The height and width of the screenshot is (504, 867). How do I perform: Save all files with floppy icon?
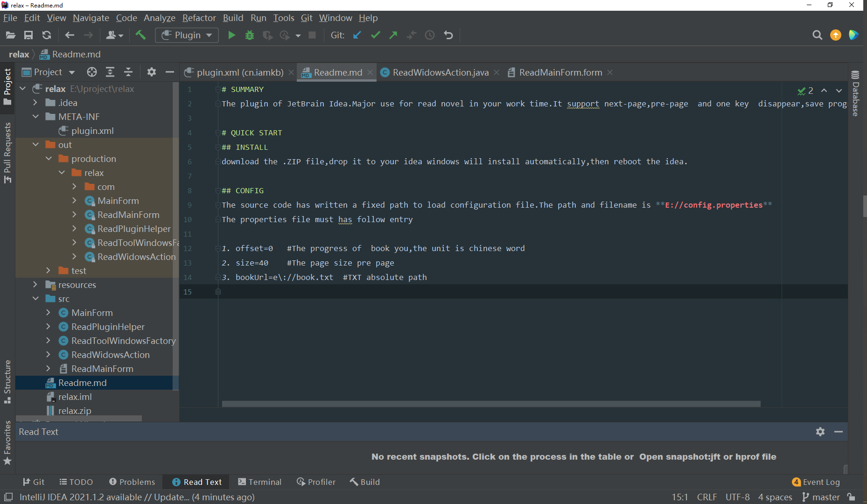(28, 35)
